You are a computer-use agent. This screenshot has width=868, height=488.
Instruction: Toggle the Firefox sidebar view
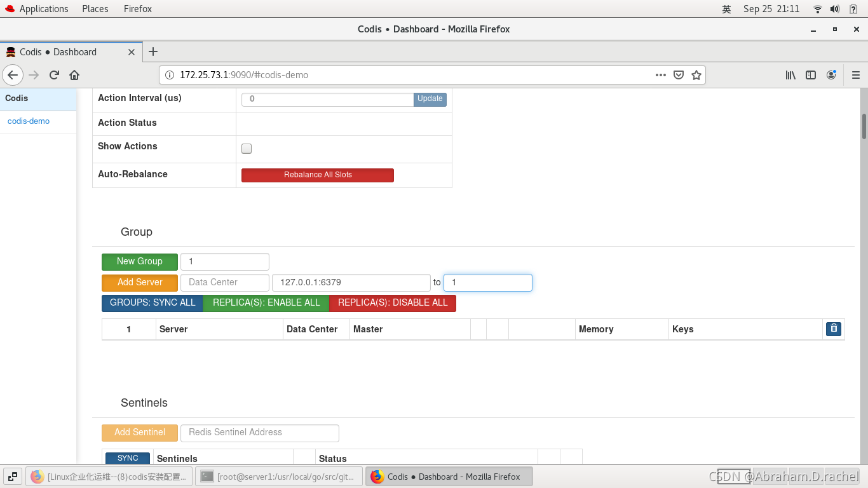[x=811, y=75]
